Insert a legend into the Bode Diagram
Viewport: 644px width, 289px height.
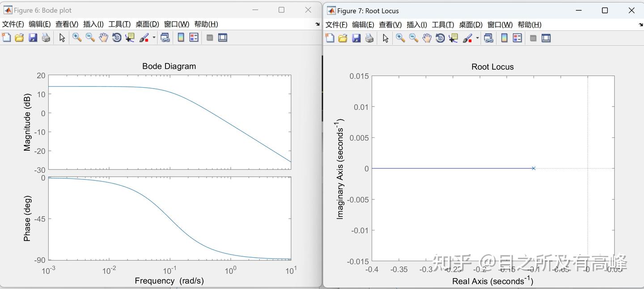[193, 38]
